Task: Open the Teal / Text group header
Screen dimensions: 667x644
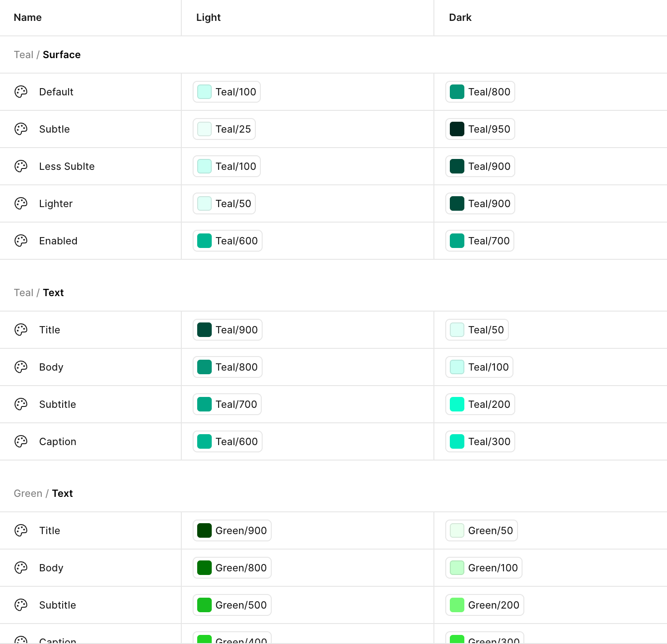Action: [x=39, y=292]
